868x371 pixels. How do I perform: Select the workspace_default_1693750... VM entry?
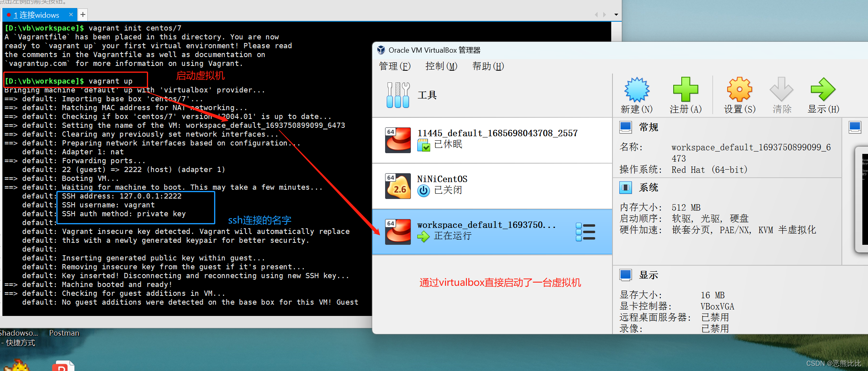tap(492, 232)
